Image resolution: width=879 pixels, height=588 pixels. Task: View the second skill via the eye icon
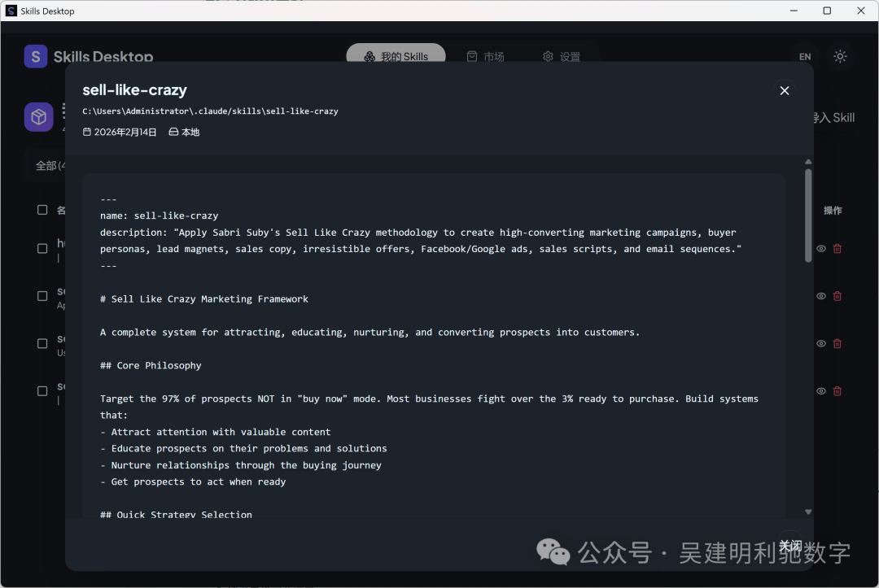[x=820, y=296]
